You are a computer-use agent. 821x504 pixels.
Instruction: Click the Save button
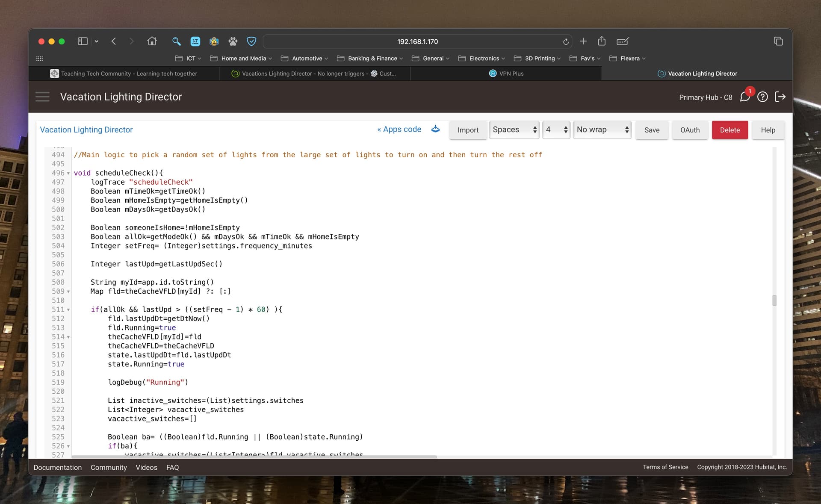(x=652, y=130)
